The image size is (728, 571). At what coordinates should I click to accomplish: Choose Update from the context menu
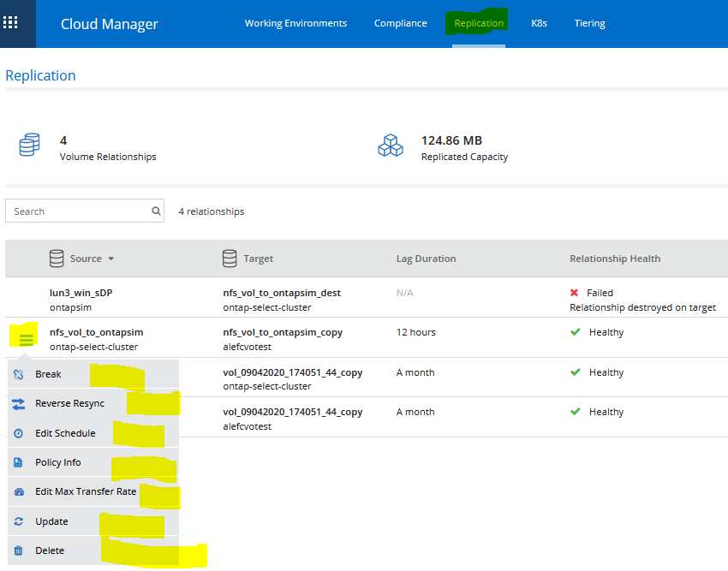pyautogui.click(x=93, y=521)
